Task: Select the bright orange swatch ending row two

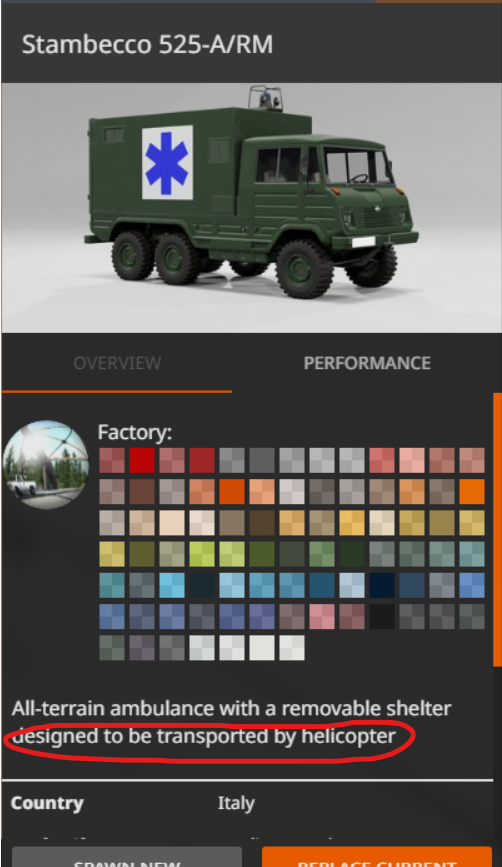Action: coord(472,491)
